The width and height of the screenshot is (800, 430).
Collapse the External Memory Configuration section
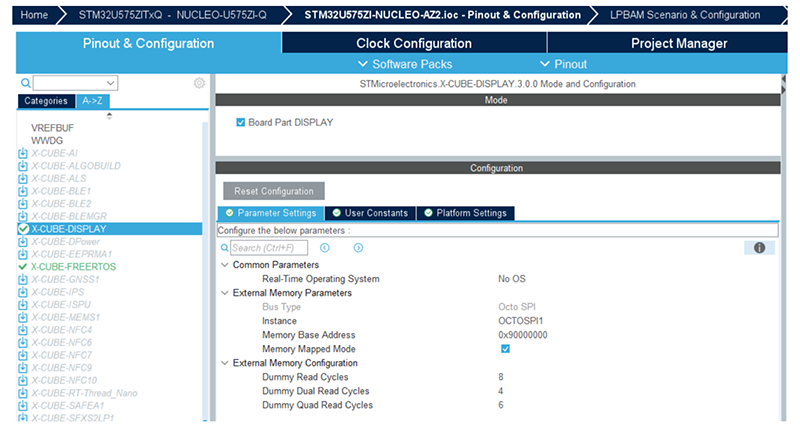pos(224,363)
